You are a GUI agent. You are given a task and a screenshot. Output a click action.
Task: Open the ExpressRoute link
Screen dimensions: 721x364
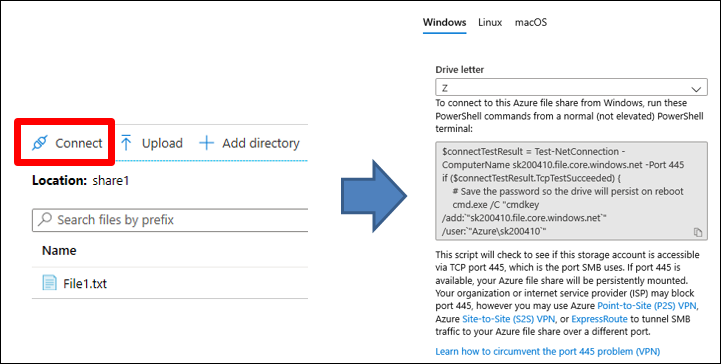(x=599, y=318)
